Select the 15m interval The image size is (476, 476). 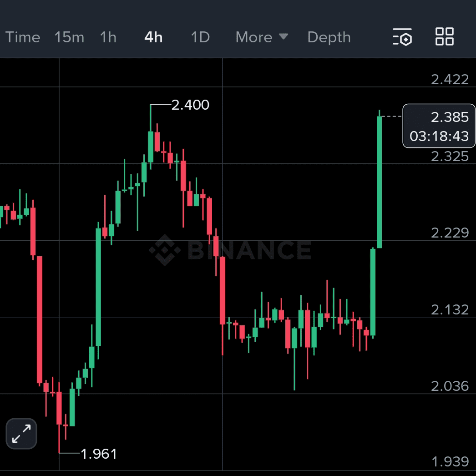pyautogui.click(x=69, y=37)
